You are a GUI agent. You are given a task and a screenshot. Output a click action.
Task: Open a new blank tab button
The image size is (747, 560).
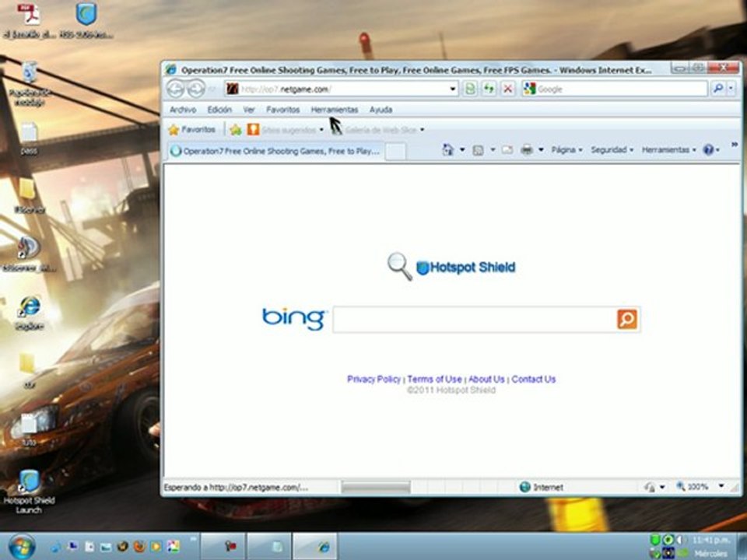pyautogui.click(x=395, y=152)
